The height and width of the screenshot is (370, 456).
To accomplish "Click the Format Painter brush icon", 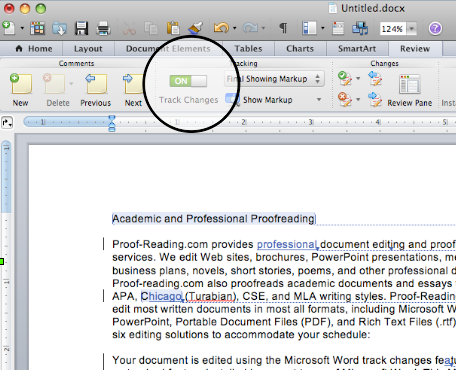I will [195, 28].
